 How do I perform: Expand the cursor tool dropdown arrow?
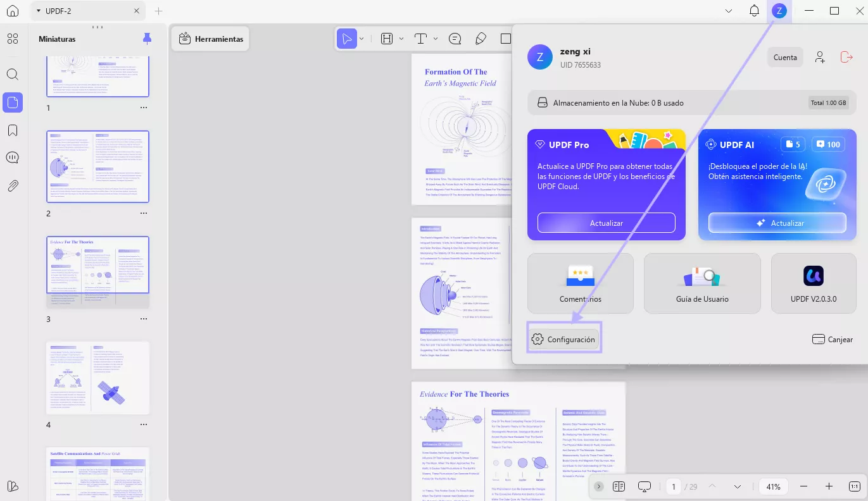pos(362,39)
